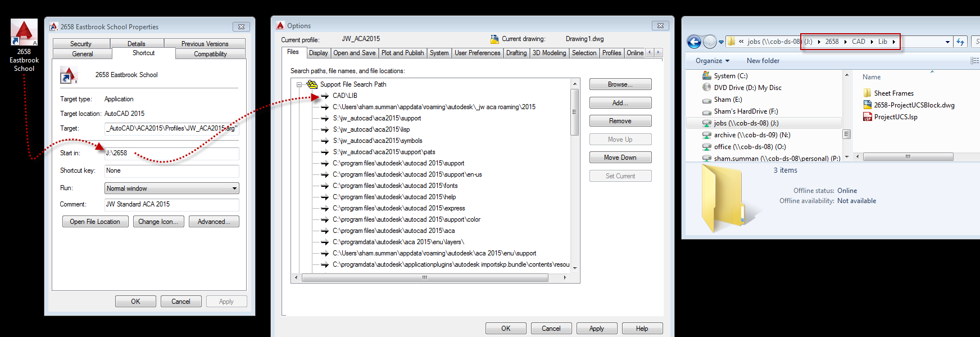980x337 pixels.
Task: Expand the CAD breadcrumb arrow
Action: 872,42
